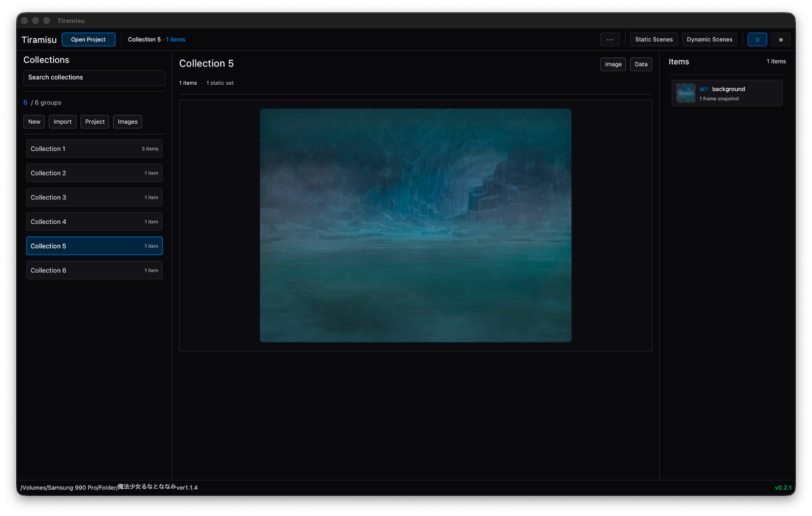
Task: Switch to table layout view
Action: click(x=781, y=39)
